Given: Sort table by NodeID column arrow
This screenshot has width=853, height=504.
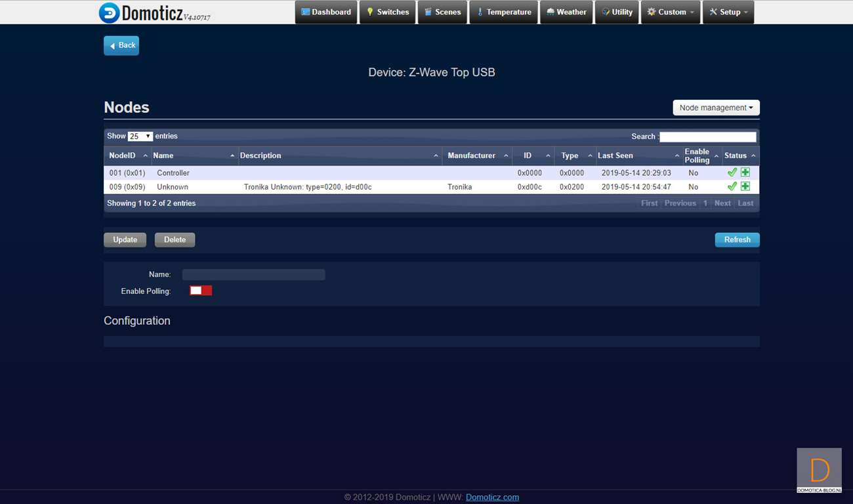Looking at the screenshot, I should tap(145, 156).
